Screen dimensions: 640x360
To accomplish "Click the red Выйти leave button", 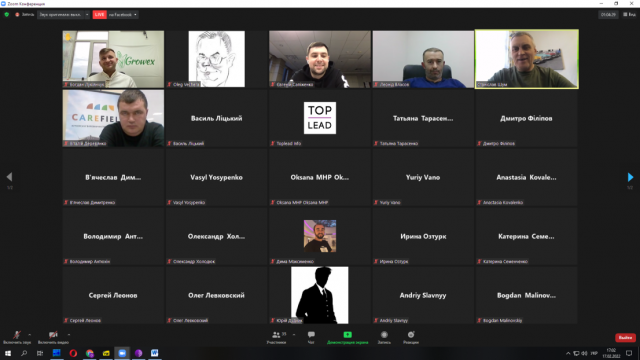I will point(625,338).
